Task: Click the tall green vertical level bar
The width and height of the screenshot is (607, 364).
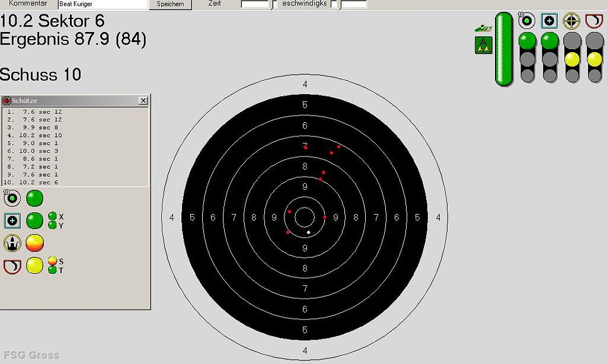Action: (504, 49)
